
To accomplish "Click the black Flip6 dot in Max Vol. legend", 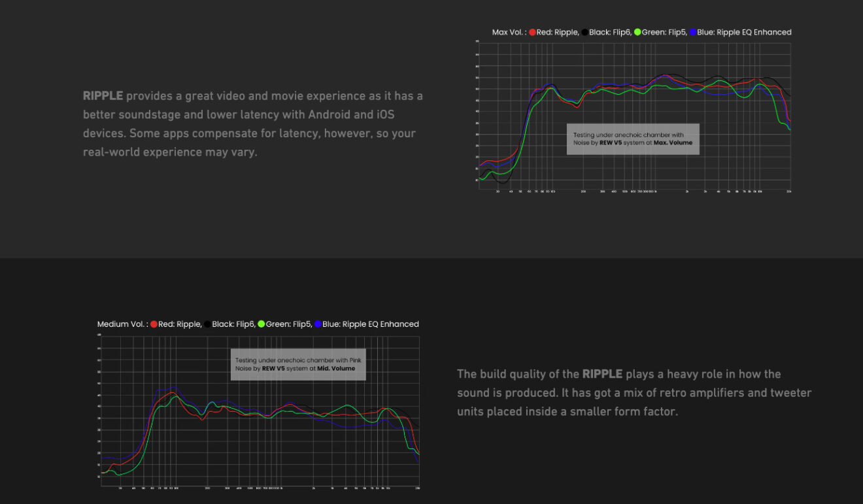I will pyautogui.click(x=585, y=32).
